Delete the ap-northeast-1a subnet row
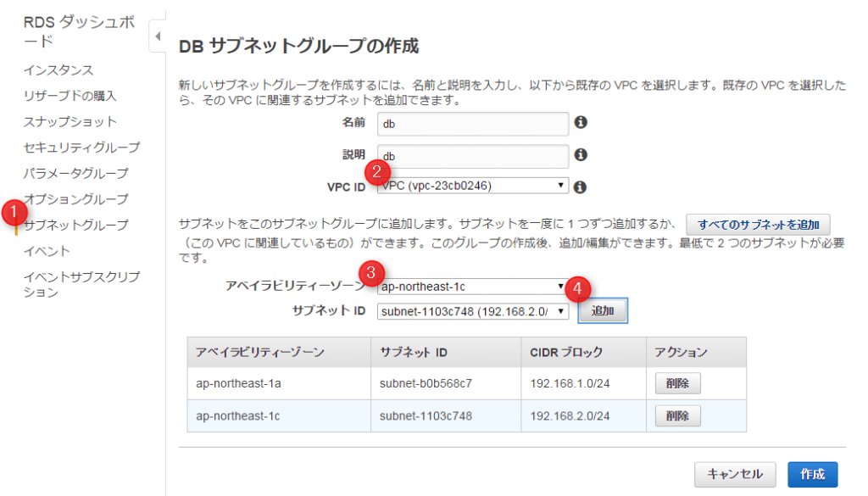The height and width of the screenshot is (496, 868). [677, 383]
